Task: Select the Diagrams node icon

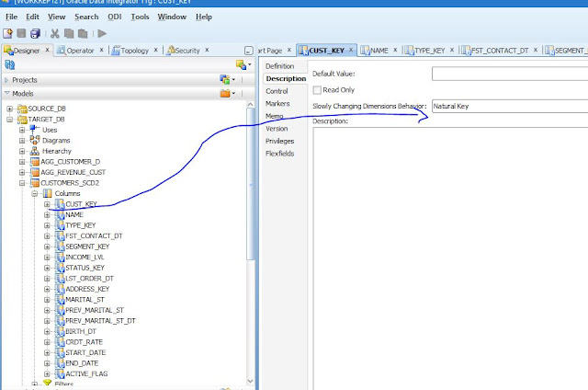Action: [35, 140]
